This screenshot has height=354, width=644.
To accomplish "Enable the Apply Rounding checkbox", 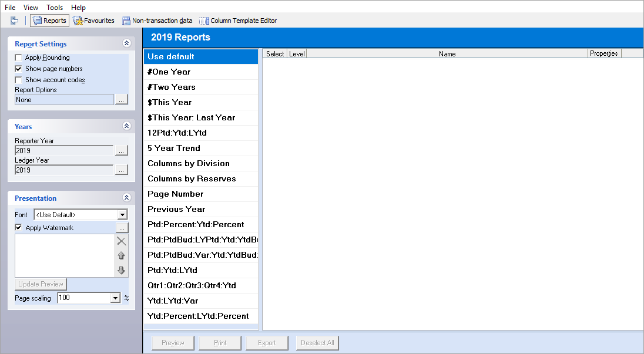I will point(19,58).
